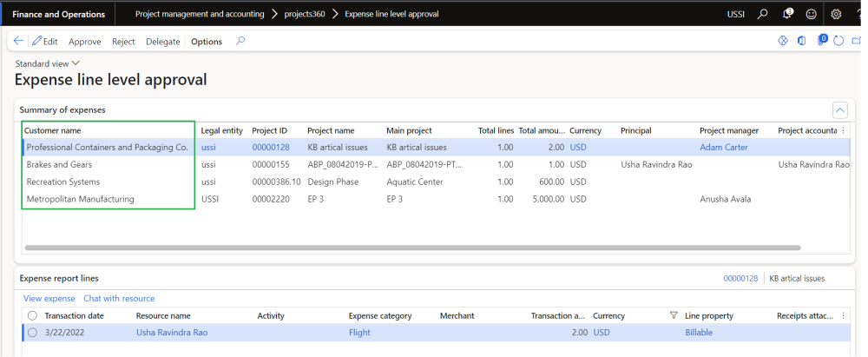This screenshot has height=357, width=868.
Task: Click the search icon beside the Options tab
Action: coord(240,41)
